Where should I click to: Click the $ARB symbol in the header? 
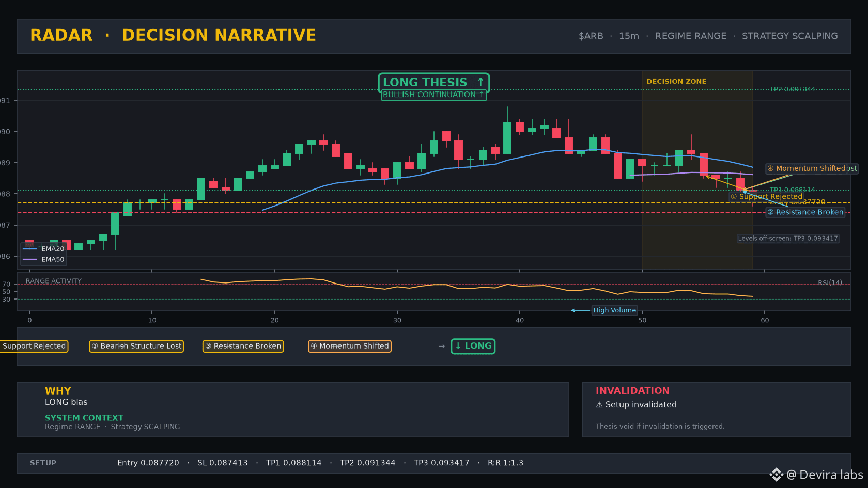tap(591, 36)
